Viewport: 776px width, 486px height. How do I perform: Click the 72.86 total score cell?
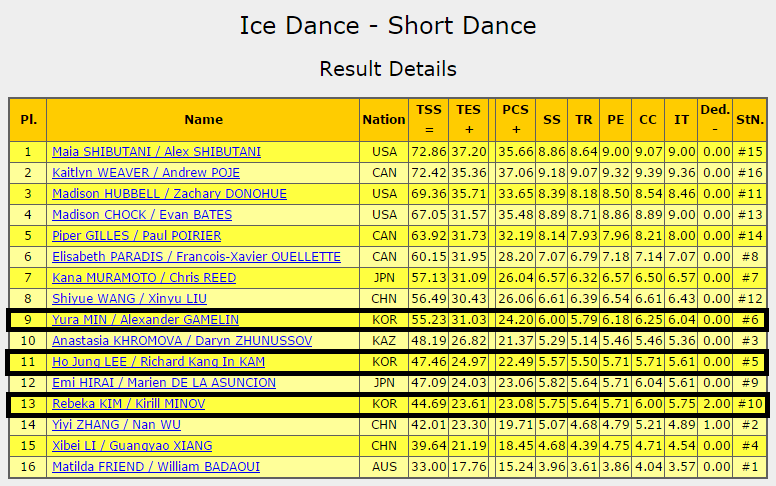click(429, 151)
